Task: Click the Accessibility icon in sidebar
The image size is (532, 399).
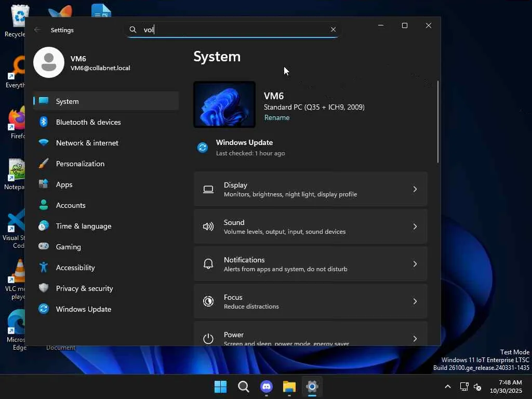Action: pos(44,268)
